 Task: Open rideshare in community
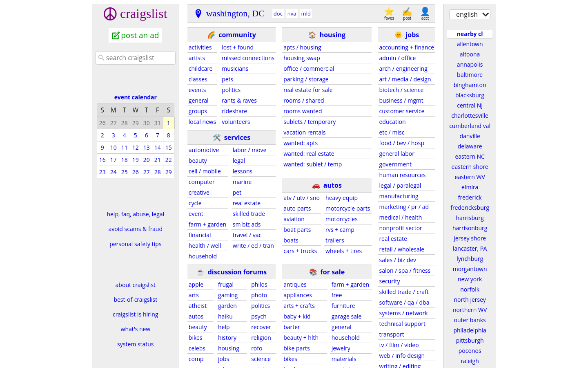pos(234,111)
